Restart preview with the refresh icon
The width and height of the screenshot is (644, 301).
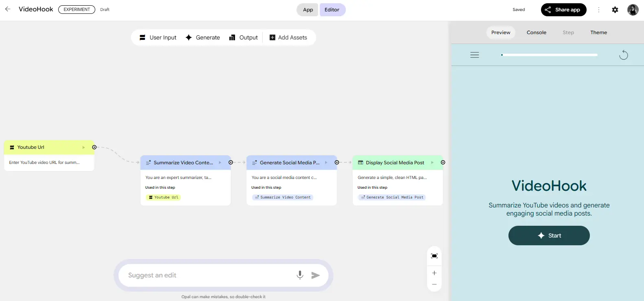click(623, 55)
